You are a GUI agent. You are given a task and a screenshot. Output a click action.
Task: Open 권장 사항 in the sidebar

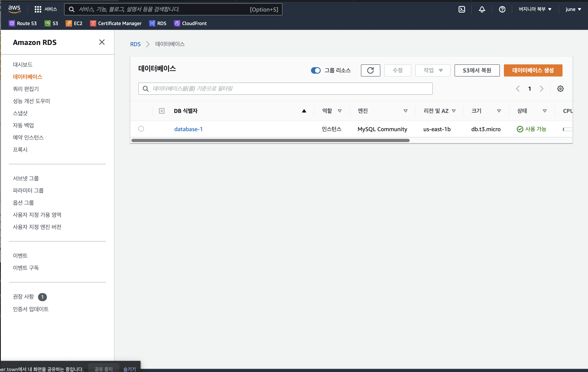[23, 297]
